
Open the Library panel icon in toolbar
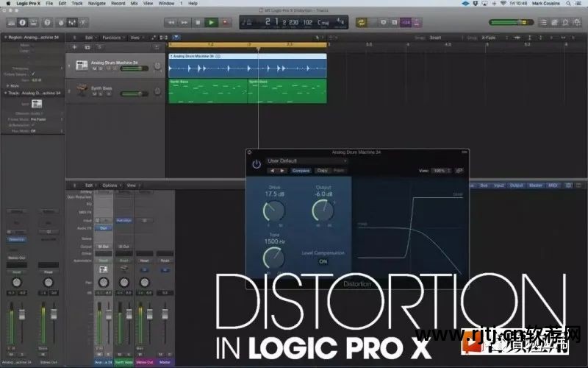(11, 23)
